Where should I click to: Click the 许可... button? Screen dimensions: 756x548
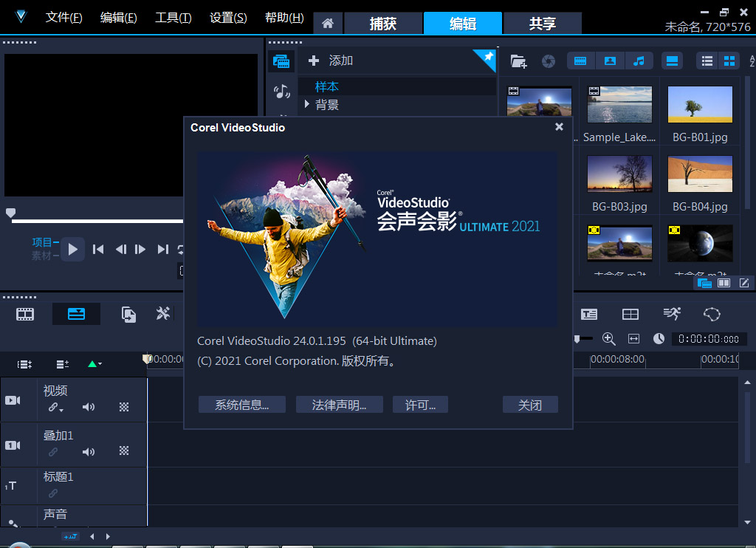pos(420,405)
